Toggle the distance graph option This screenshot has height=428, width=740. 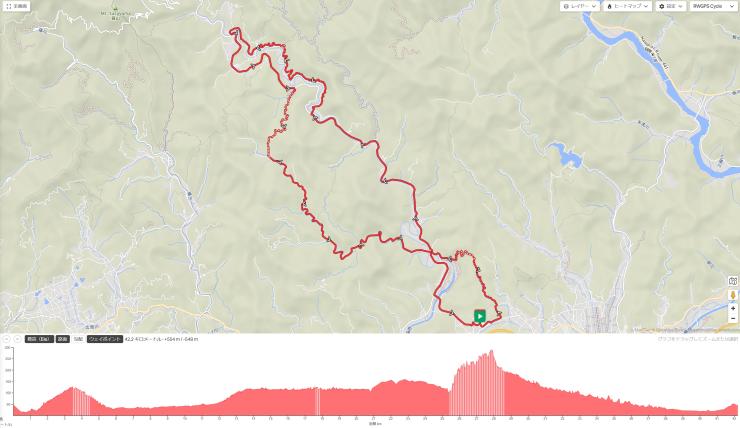click(x=63, y=339)
